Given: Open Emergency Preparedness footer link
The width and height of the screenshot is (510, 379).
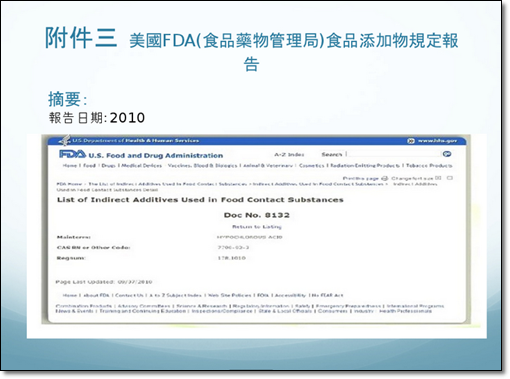Looking at the screenshot, I should tap(348, 306).
